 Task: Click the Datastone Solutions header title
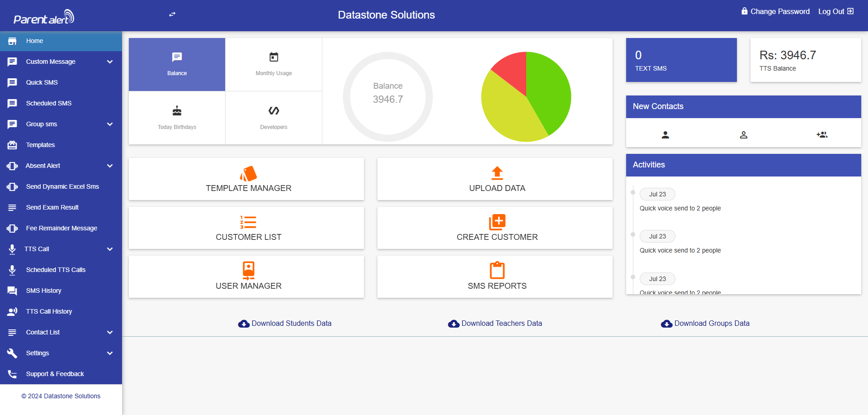coord(387,15)
